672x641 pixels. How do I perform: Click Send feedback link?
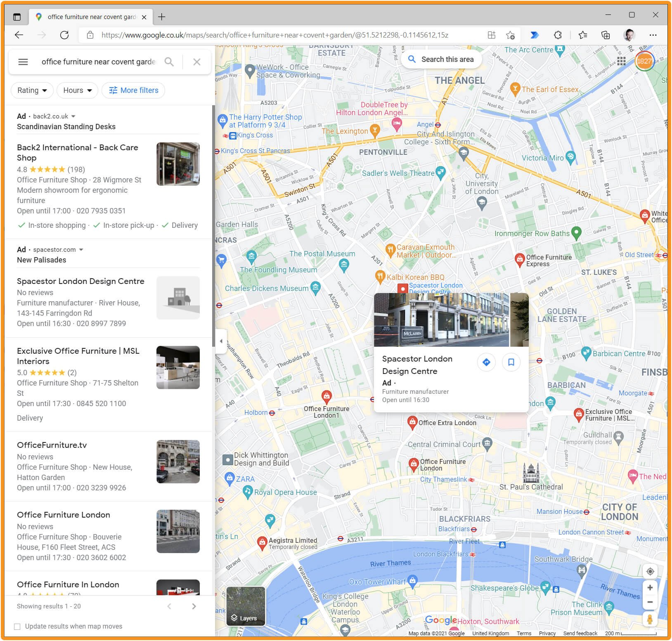point(580,634)
